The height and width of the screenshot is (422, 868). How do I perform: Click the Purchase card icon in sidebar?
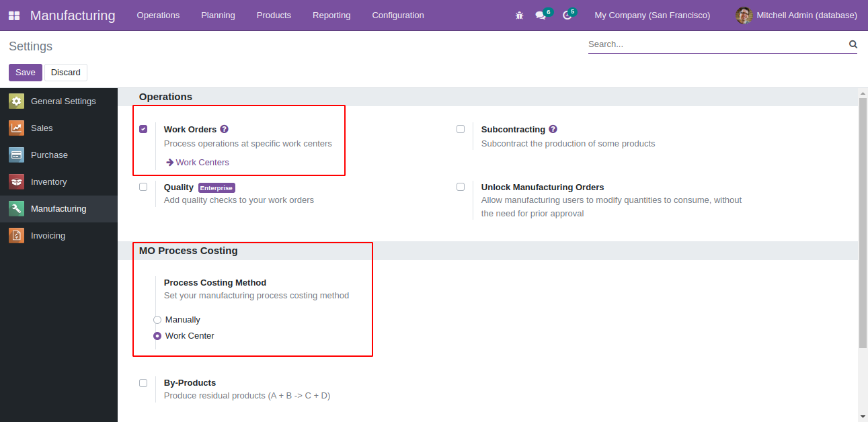(x=16, y=155)
